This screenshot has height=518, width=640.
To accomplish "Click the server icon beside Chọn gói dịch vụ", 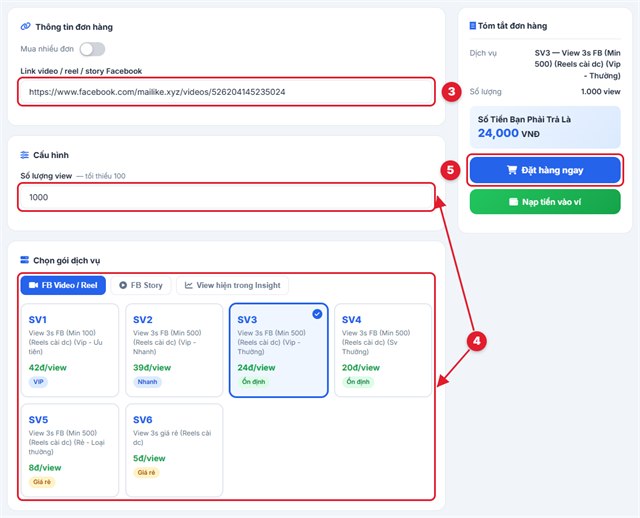I will (24, 260).
